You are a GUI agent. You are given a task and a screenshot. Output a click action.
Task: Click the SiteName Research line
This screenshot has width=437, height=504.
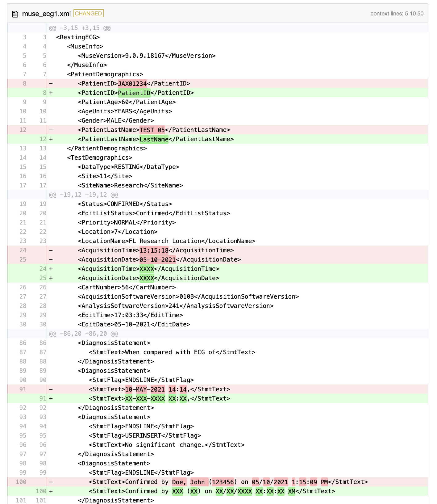coord(131,185)
